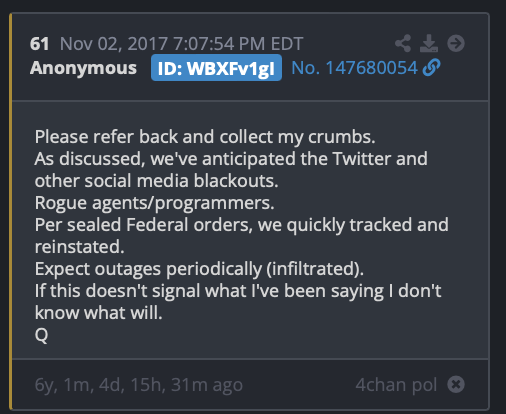Screen dimensions: 506x414
Task: Filter by the 4chan pol source label
Action: coord(396,385)
